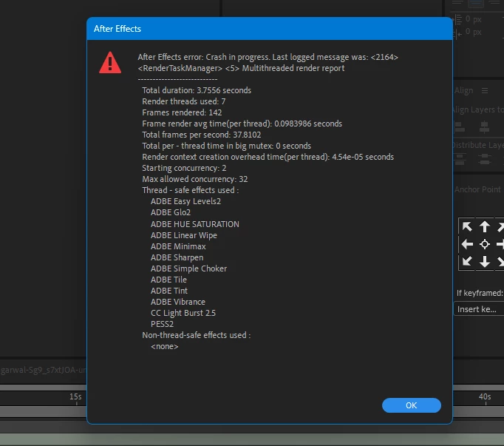Click 'Frames rendered: 142' line
This screenshot has height=446, width=504.
[x=182, y=112]
